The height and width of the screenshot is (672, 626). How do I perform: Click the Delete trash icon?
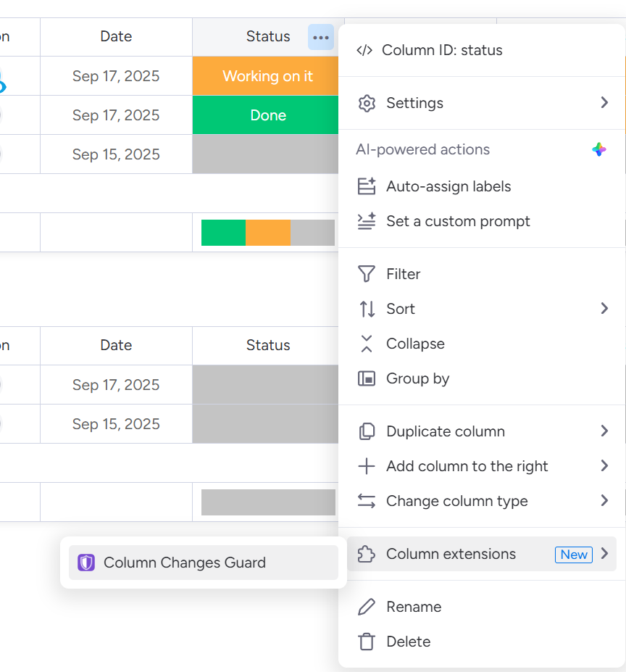[x=367, y=642]
